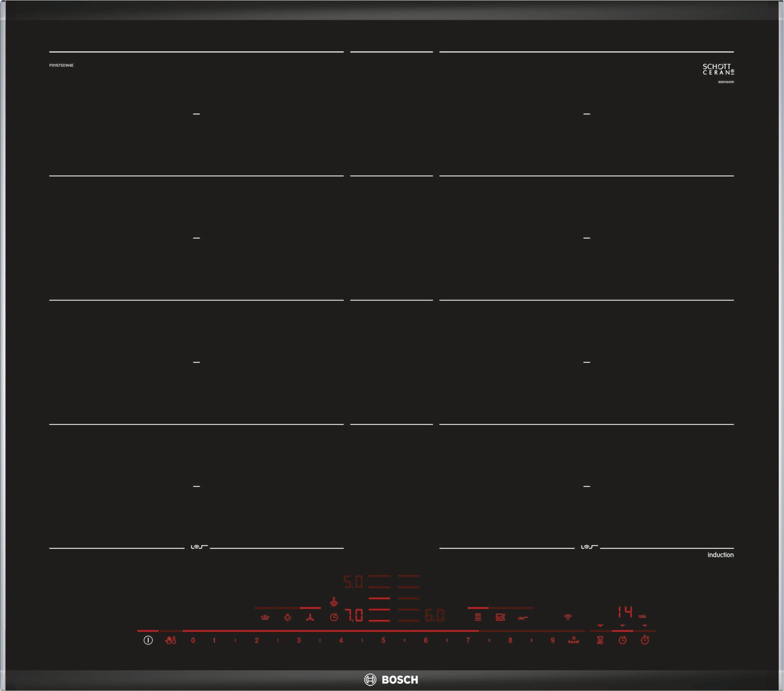Set power level 5 on slider
The width and height of the screenshot is (784, 691).
pos(383,640)
